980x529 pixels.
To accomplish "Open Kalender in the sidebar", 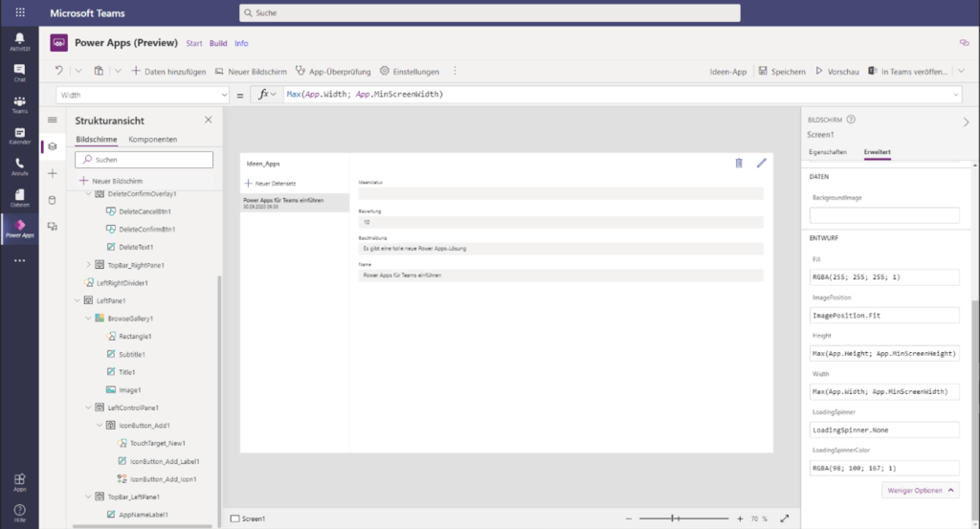I will pyautogui.click(x=19, y=136).
